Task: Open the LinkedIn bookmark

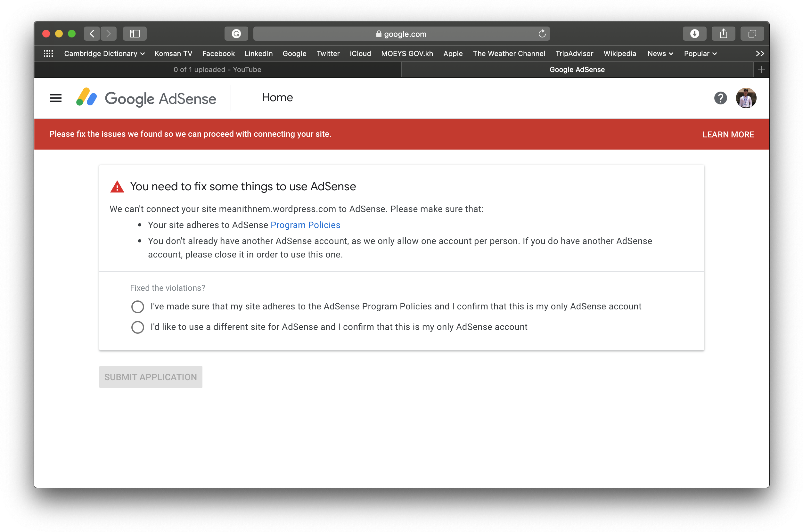Action: click(258, 53)
